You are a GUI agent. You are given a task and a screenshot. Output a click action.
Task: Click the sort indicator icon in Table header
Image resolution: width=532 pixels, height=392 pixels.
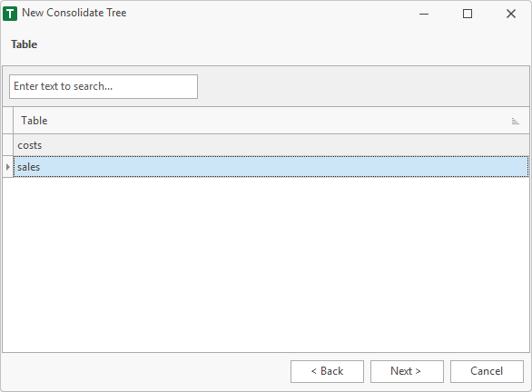pos(515,121)
